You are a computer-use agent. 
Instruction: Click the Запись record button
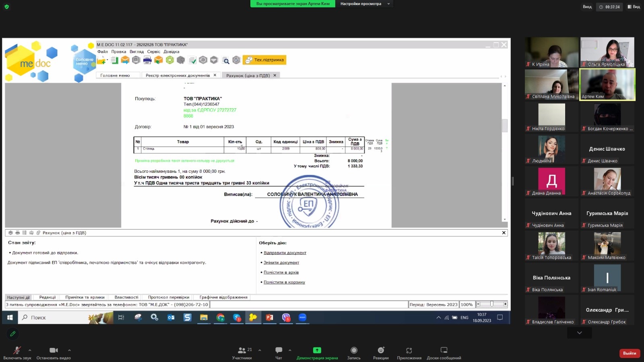[354, 353]
